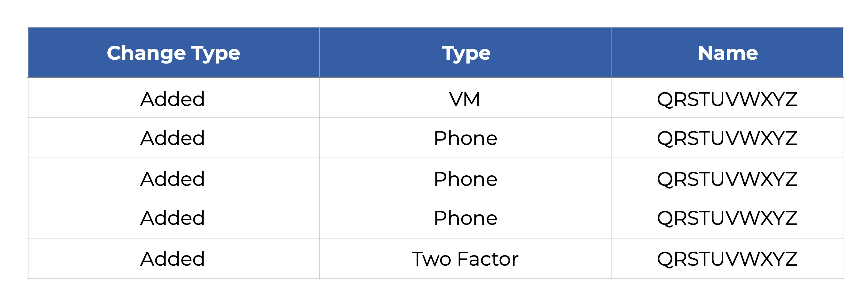
Task: Select Added in the second Phone row
Action: [x=173, y=179]
